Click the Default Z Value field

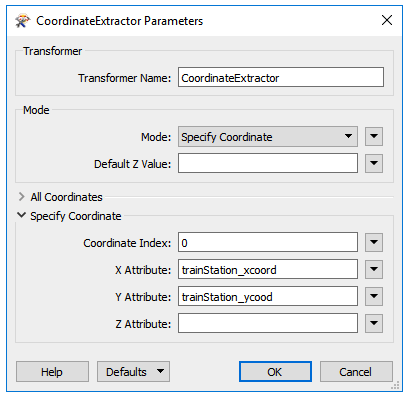[x=268, y=163]
